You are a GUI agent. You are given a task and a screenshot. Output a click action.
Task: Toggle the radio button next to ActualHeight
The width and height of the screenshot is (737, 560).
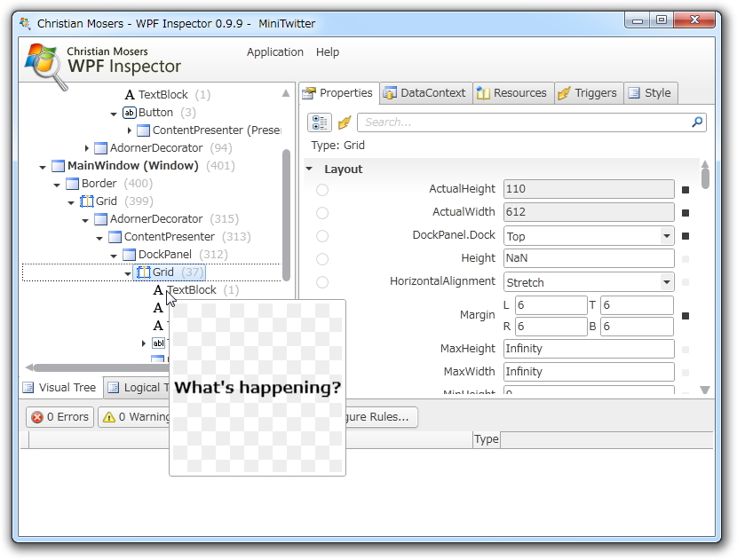point(322,190)
